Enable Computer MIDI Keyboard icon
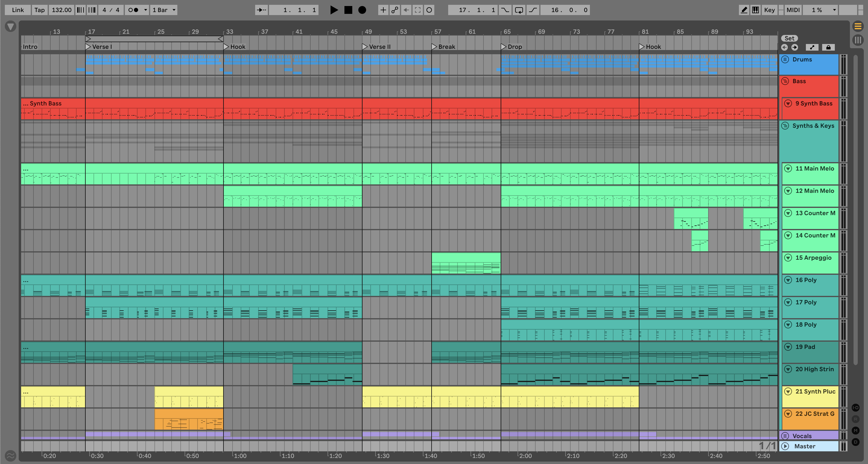Screen dimensions: 868x464 coord(756,10)
